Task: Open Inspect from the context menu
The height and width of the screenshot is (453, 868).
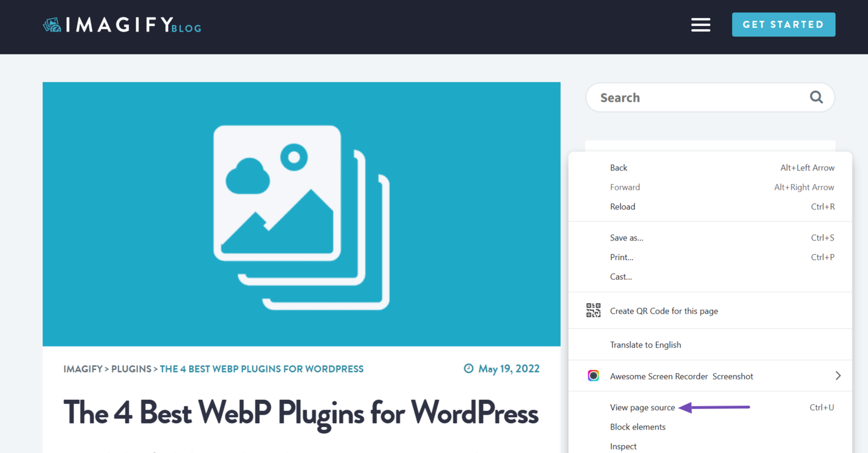Action: [x=623, y=446]
